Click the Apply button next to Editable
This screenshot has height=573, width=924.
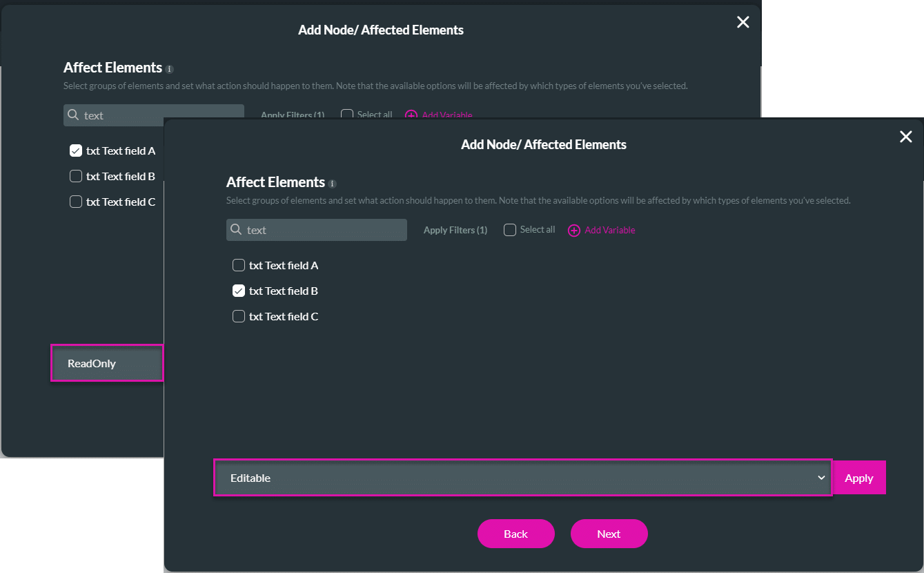tap(858, 477)
